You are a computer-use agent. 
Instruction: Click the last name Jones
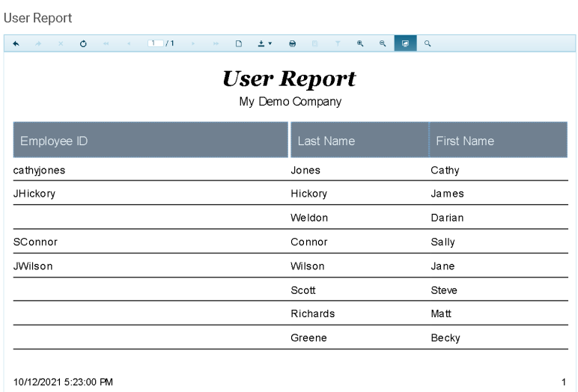point(305,171)
